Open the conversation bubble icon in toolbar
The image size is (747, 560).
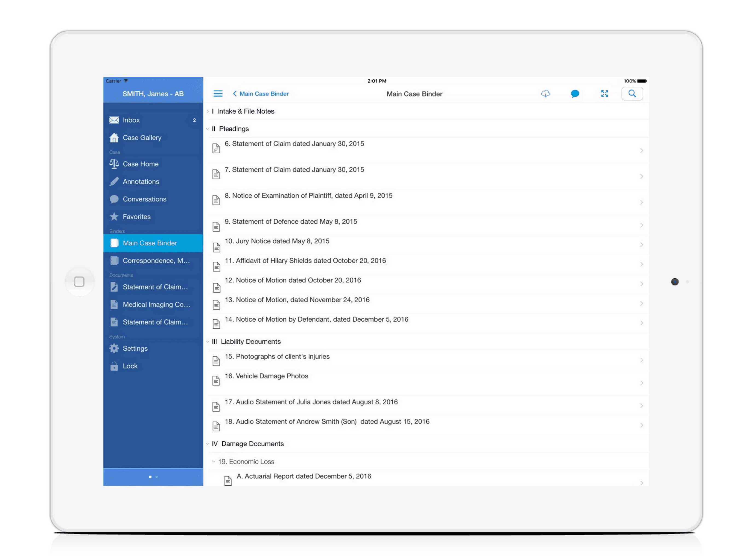[x=575, y=94]
